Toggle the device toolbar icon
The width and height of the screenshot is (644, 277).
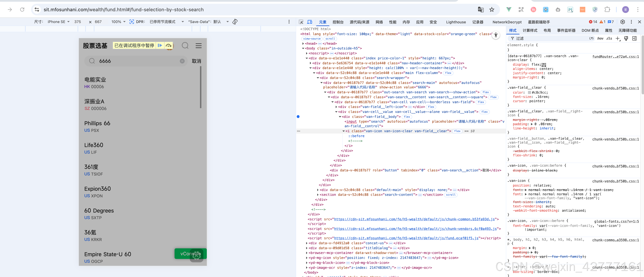click(310, 22)
